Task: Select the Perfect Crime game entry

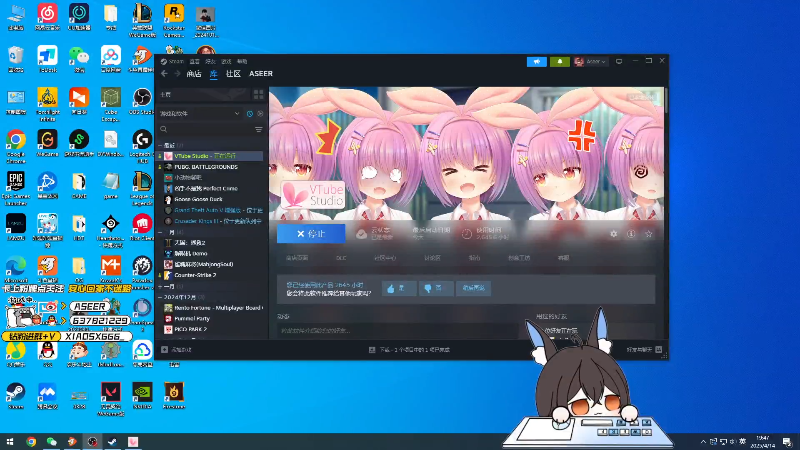Action: point(210,189)
